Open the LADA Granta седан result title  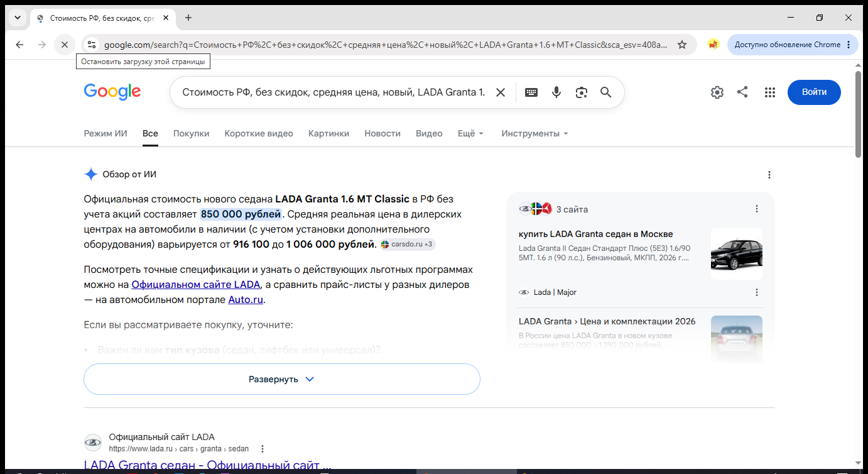click(207, 465)
